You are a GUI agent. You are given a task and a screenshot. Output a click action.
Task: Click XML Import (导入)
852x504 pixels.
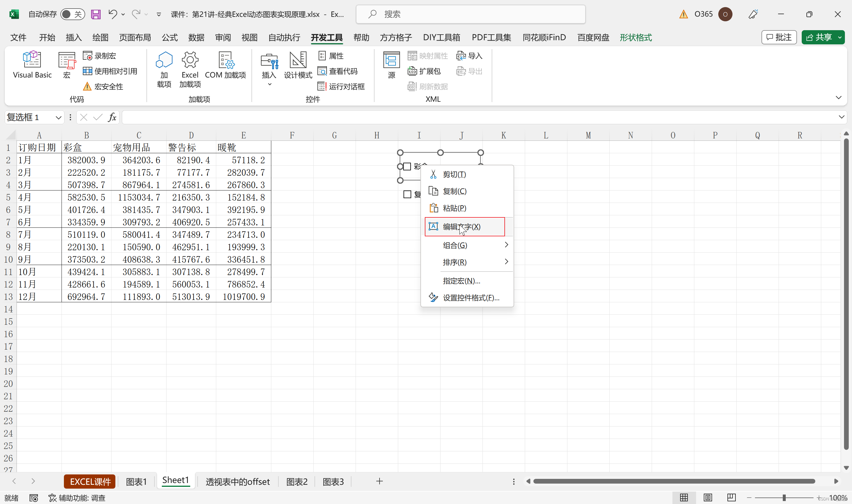coord(470,56)
